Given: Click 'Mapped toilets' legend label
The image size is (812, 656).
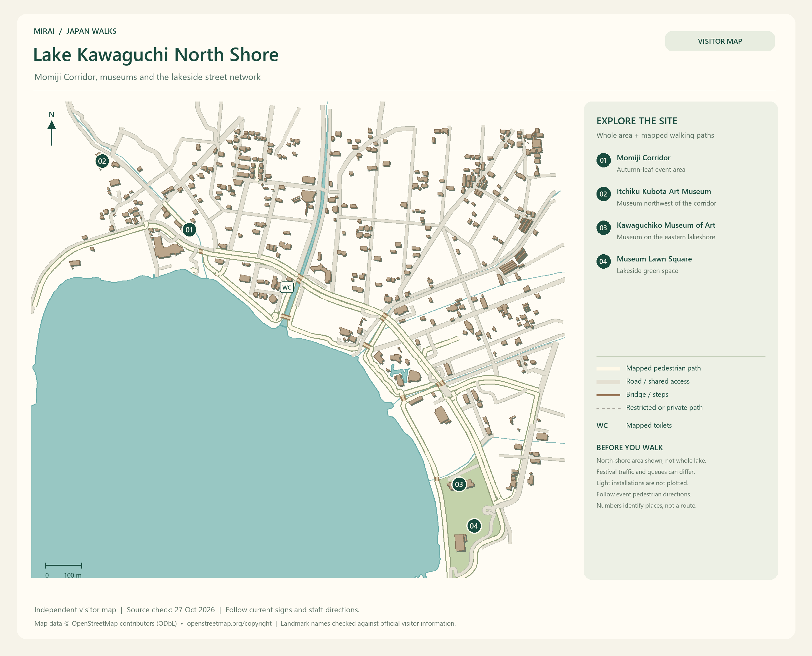Looking at the screenshot, I should click(649, 425).
